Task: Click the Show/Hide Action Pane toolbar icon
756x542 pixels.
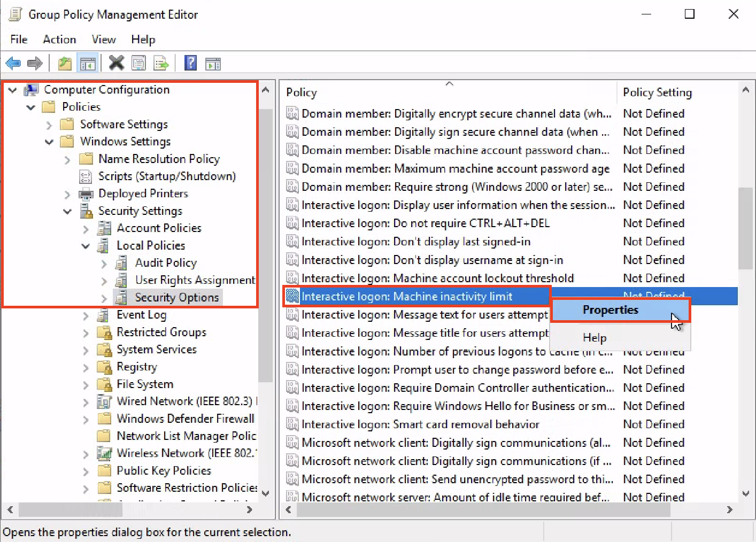Action: coord(213,64)
